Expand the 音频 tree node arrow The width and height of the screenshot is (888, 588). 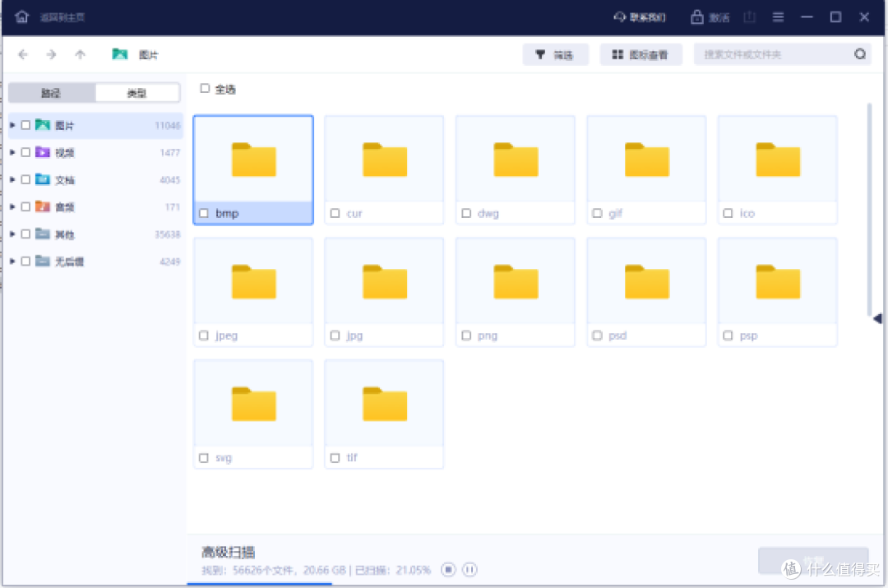12,206
